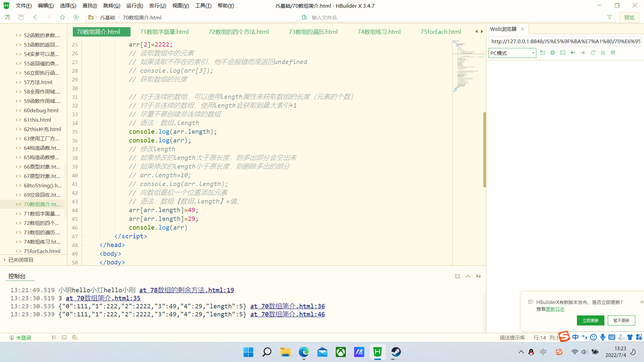The width and height of the screenshot is (644, 362).
Task: Switch to the 73数组的遍历.html tab
Action: (x=313, y=32)
